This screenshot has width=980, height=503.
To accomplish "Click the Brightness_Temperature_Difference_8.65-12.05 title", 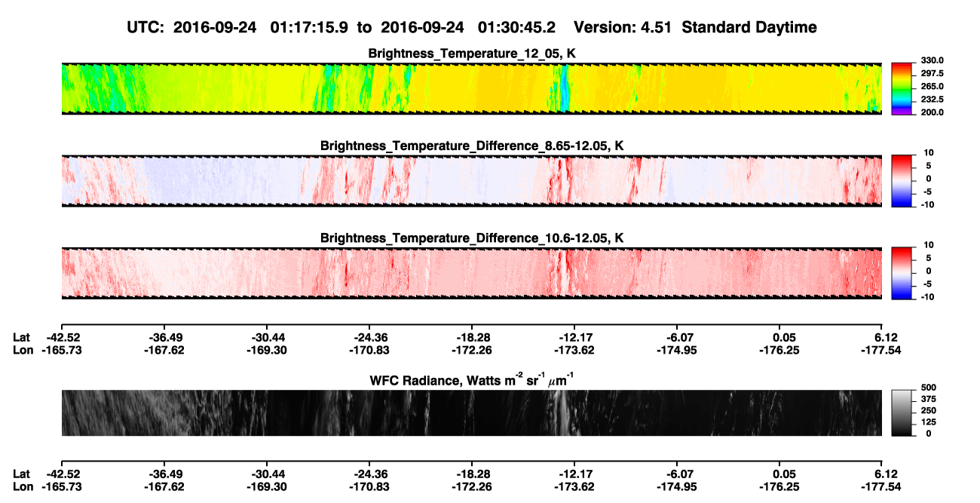I will click(x=472, y=146).
